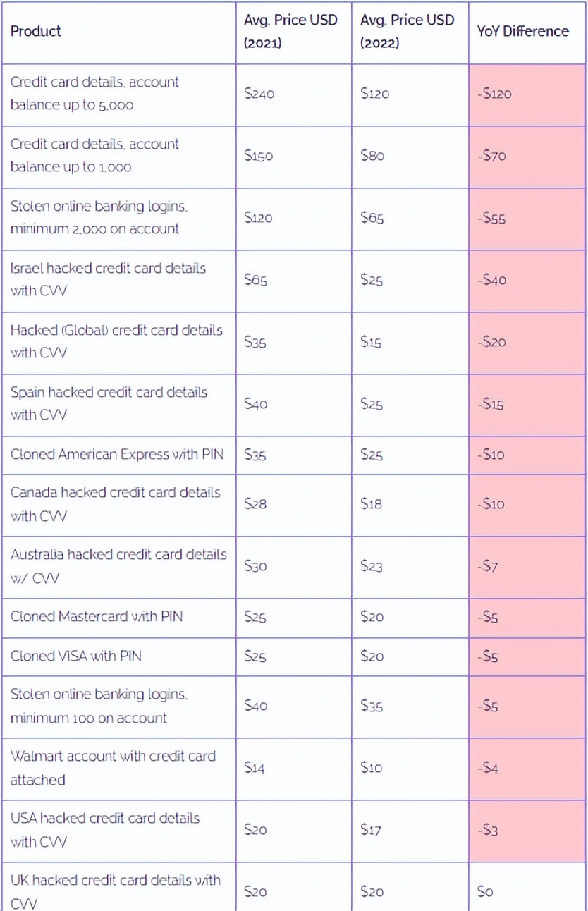Click Israel hacked credit card details row
This screenshot has width=588, height=911.
click(x=108, y=279)
